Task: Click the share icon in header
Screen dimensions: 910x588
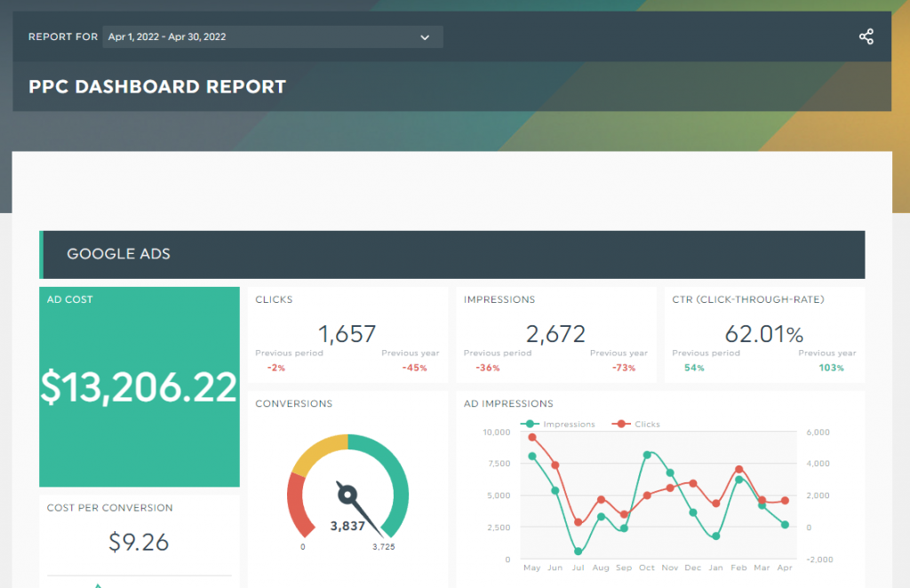Action: coord(866,36)
